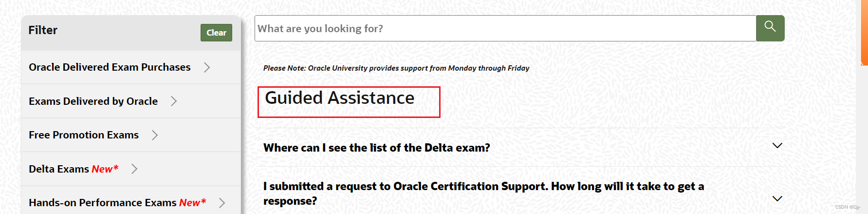Image resolution: width=868 pixels, height=214 pixels.
Task: Clear all filters with the Clear button
Action: [x=216, y=33]
